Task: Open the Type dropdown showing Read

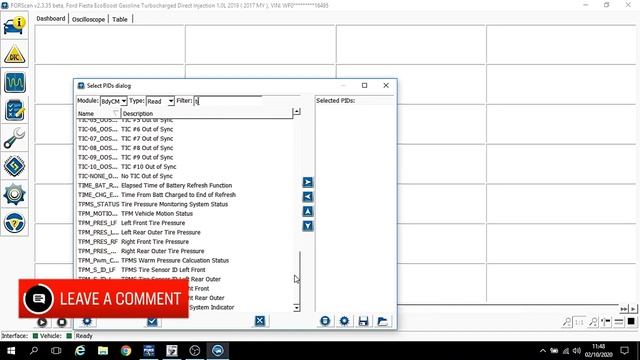Action: 160,101
